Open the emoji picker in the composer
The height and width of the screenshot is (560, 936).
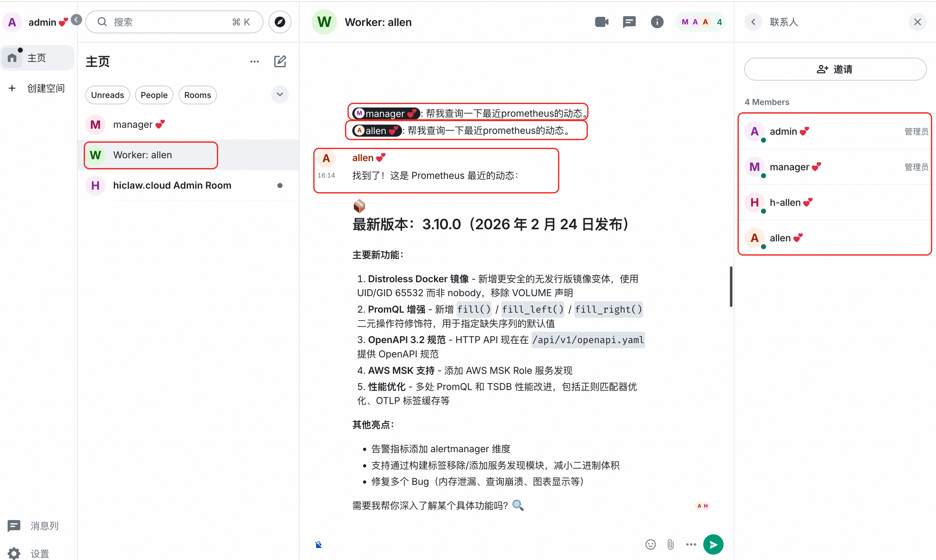650,544
